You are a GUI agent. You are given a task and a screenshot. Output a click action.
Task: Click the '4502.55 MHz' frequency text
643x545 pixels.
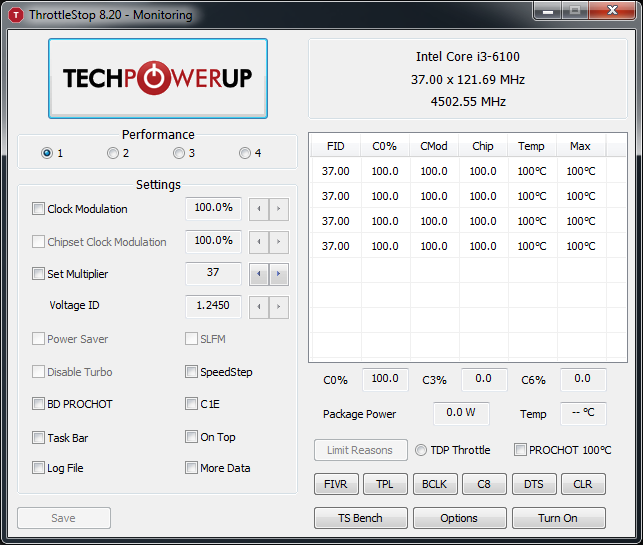click(468, 102)
